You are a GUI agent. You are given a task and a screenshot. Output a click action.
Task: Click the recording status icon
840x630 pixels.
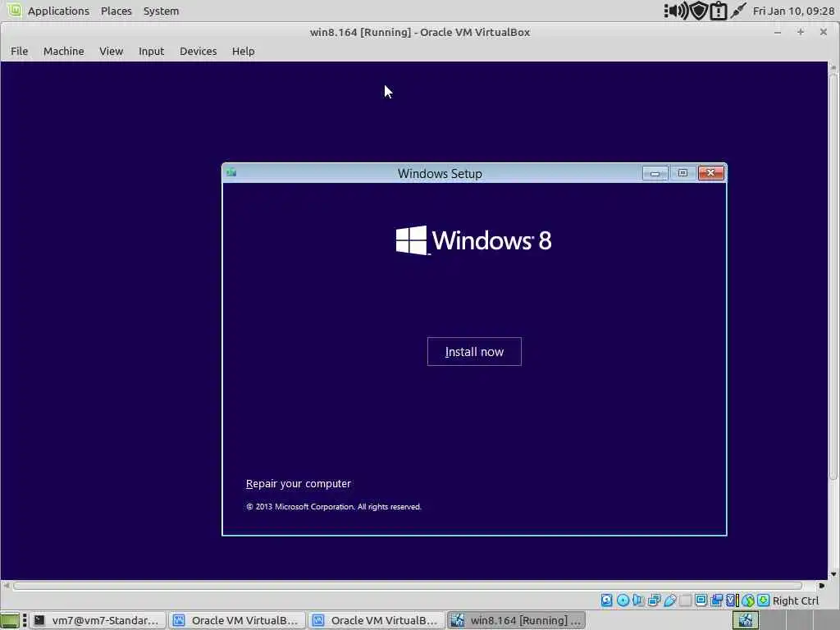tap(716, 600)
